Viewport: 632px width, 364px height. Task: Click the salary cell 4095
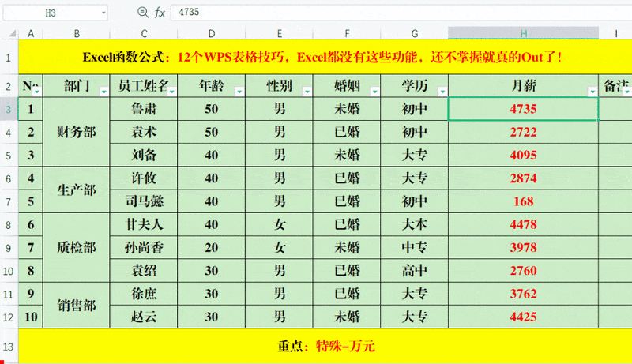pos(523,155)
